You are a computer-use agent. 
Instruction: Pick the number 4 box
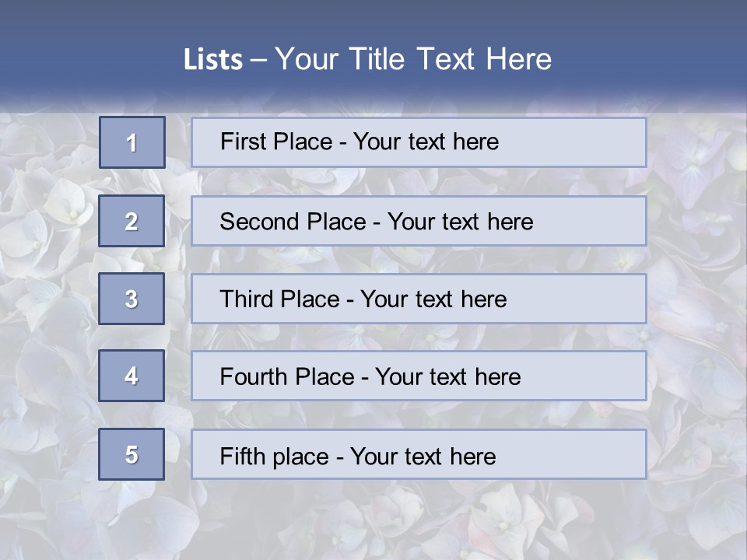(132, 376)
